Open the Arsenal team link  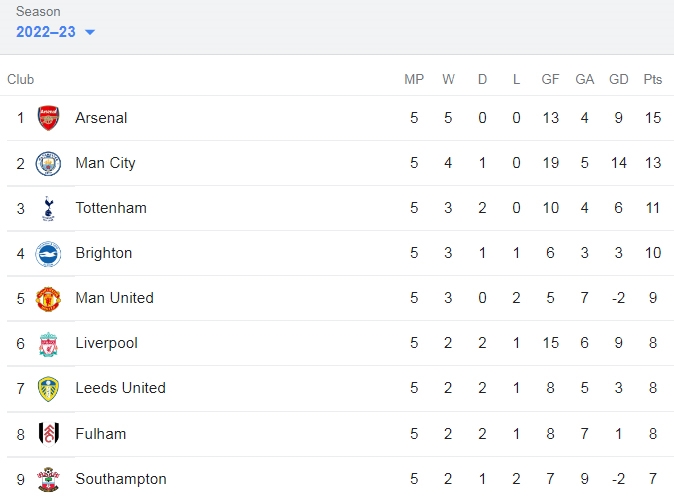101,118
